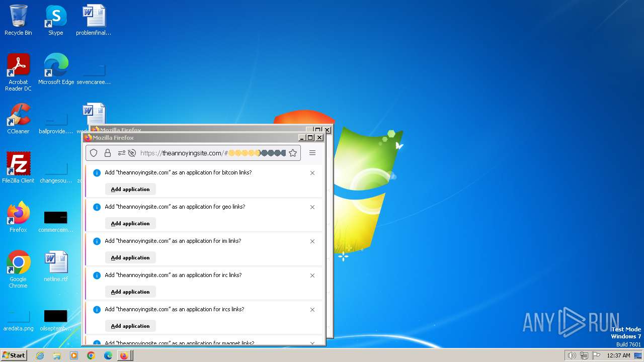Click the info icon of geo links notification
Screen dimensions: 644x362
click(x=97, y=207)
